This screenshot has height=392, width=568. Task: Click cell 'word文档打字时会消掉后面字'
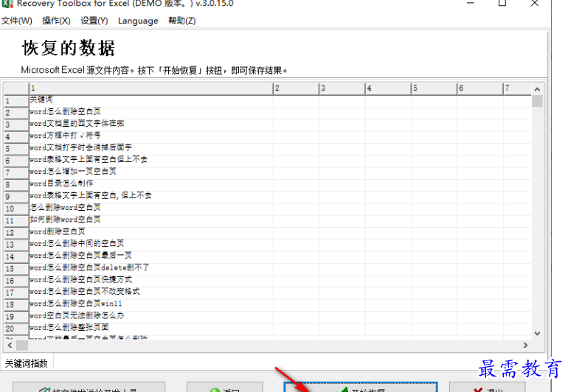click(150, 147)
